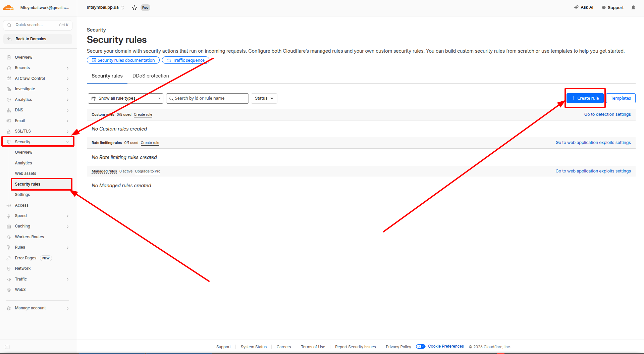Select the Security rules tab
Screen dimensions: 644x354
[107, 76]
